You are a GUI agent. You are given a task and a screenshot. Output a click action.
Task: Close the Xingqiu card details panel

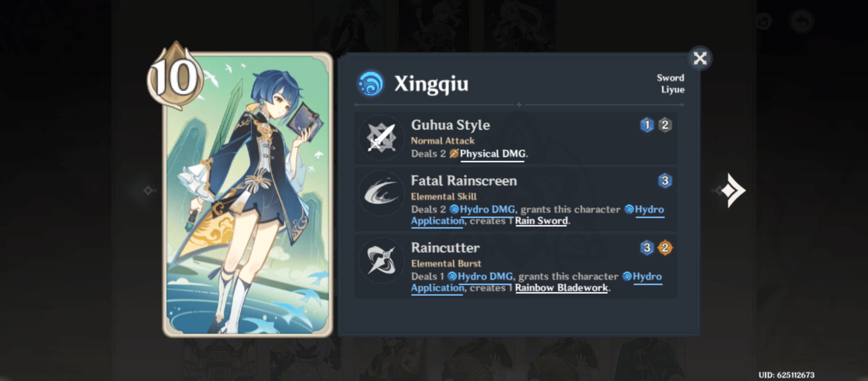(x=700, y=58)
